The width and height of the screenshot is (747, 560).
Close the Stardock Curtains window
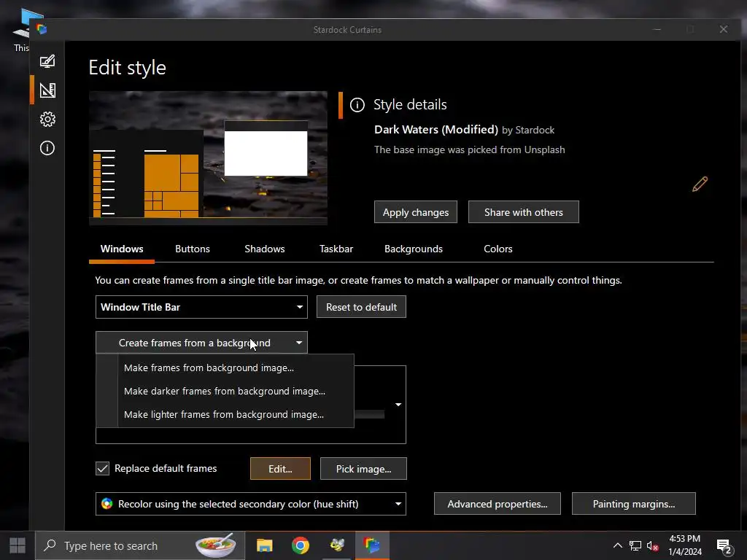coord(723,29)
